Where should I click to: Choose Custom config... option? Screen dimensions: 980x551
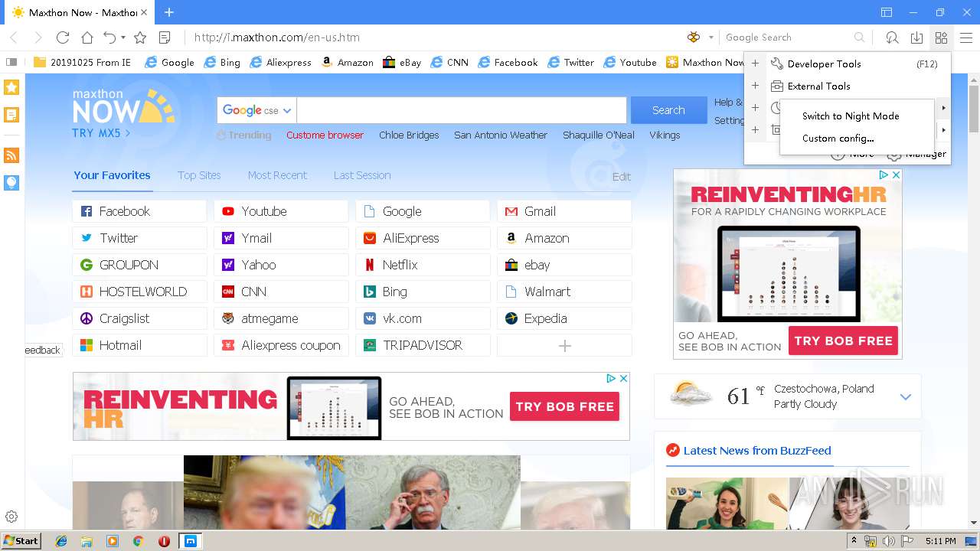pyautogui.click(x=838, y=139)
